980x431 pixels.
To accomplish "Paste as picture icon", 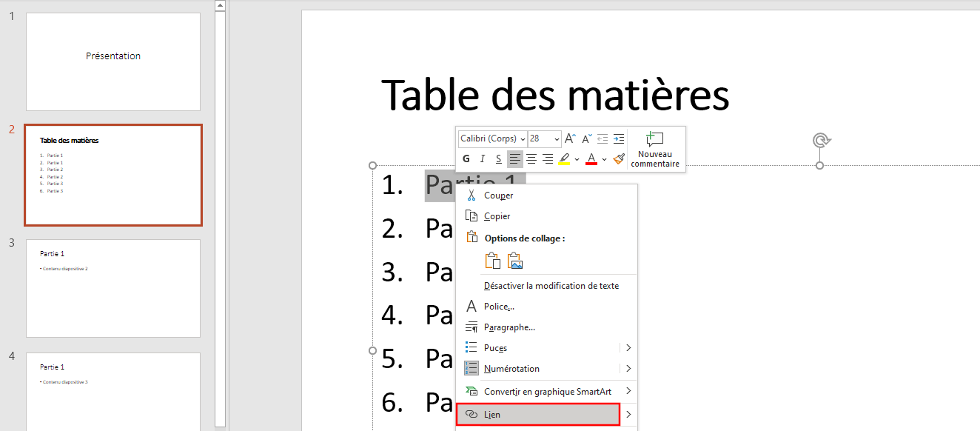I will pos(516,261).
